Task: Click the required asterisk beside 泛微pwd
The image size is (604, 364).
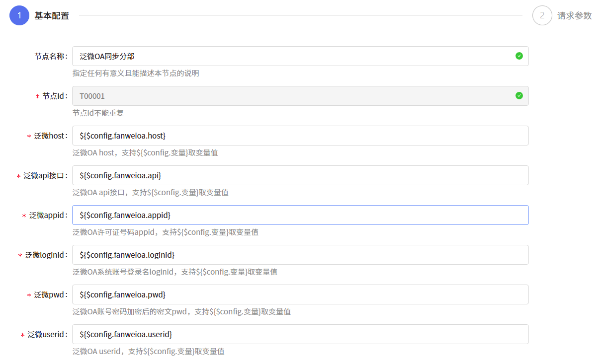Action: [29, 294]
